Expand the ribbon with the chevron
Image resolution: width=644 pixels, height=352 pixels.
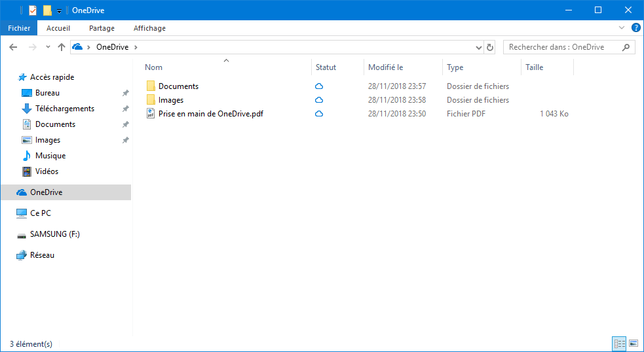622,27
